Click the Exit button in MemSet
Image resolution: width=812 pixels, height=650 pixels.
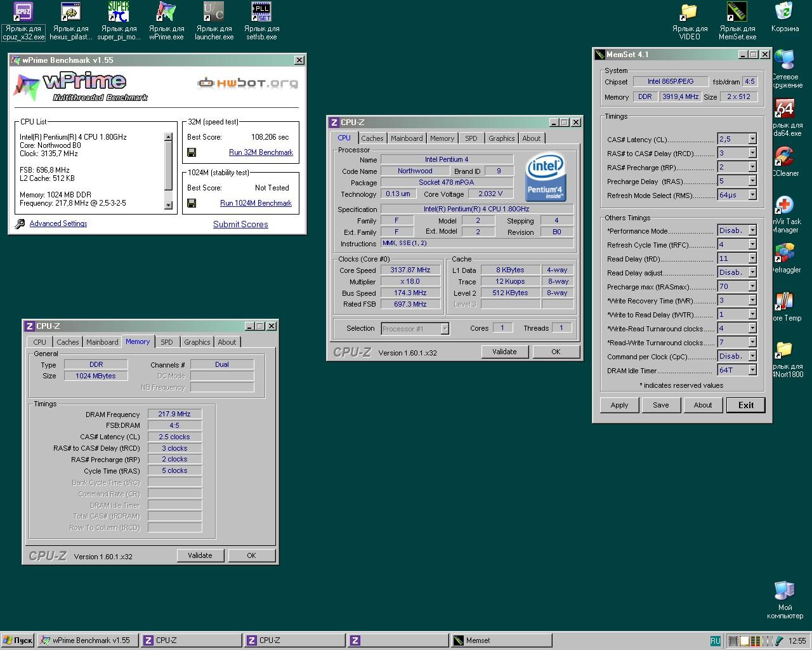pyautogui.click(x=746, y=405)
